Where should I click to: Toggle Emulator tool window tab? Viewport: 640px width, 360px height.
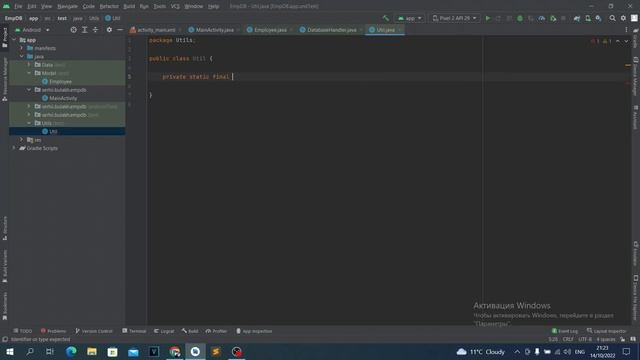click(x=636, y=253)
